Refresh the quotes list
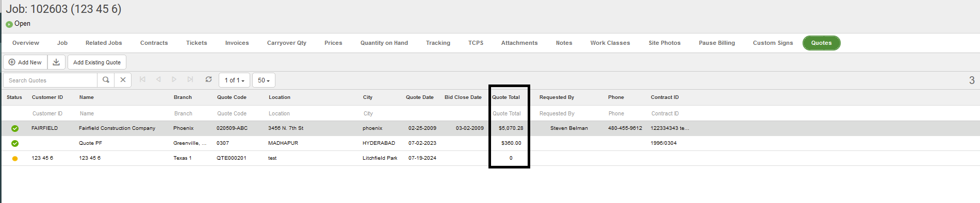Viewport: 980px width, 203px height. click(208, 79)
